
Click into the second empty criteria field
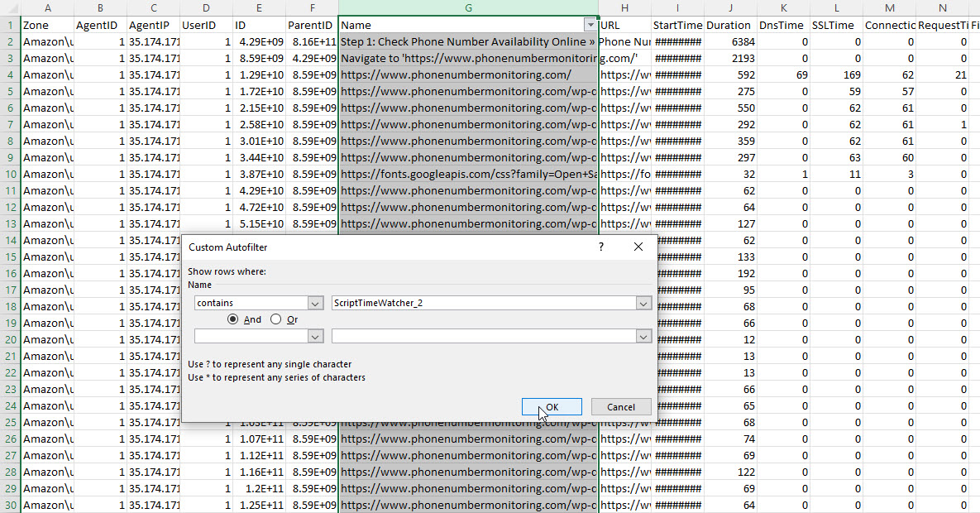(x=483, y=336)
